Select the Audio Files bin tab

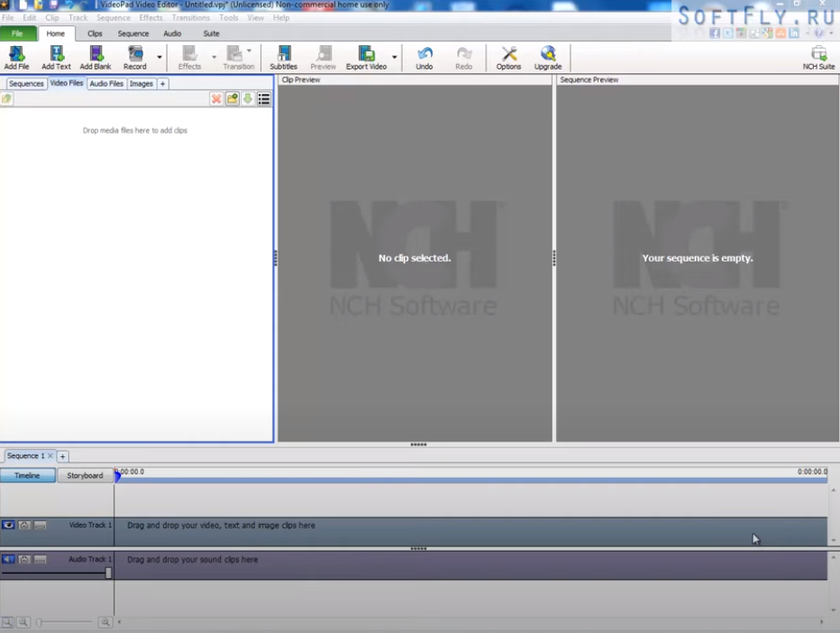106,84
